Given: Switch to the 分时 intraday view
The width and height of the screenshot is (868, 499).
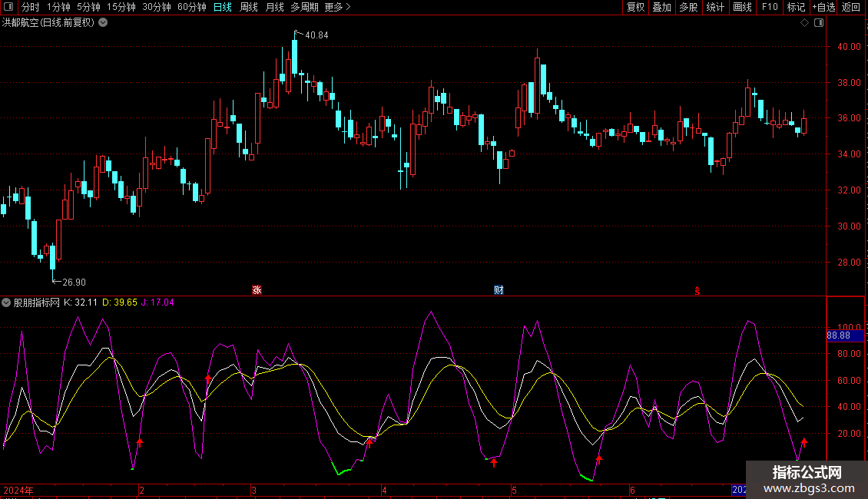Looking at the screenshot, I should [x=30, y=7].
